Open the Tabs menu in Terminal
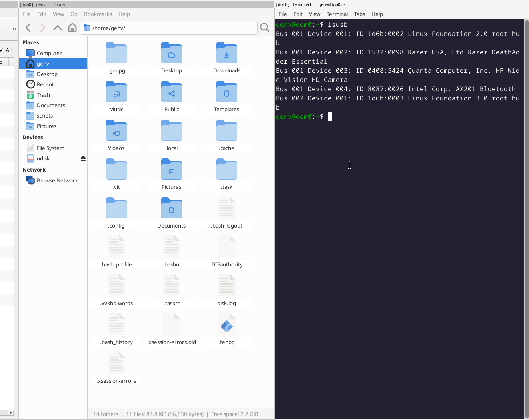The height and width of the screenshot is (420, 529). coord(359,14)
